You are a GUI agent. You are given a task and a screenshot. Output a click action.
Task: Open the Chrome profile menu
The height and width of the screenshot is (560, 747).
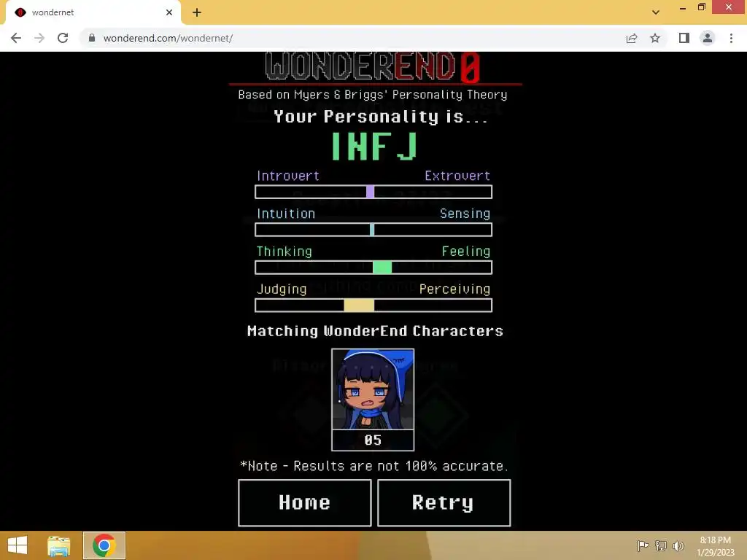(708, 38)
